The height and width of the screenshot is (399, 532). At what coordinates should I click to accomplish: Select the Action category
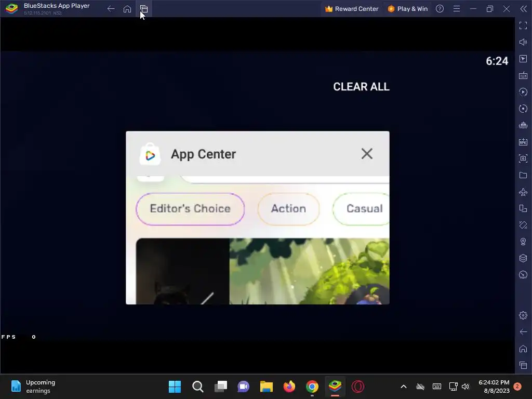(x=288, y=209)
